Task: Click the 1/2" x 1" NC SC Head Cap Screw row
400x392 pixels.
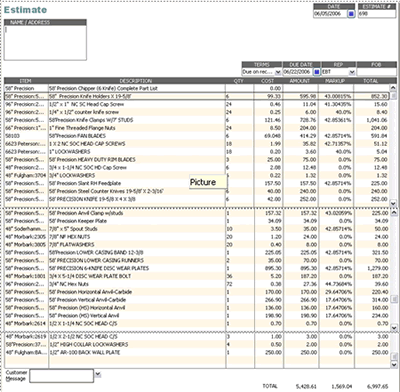Action: click(x=197, y=104)
